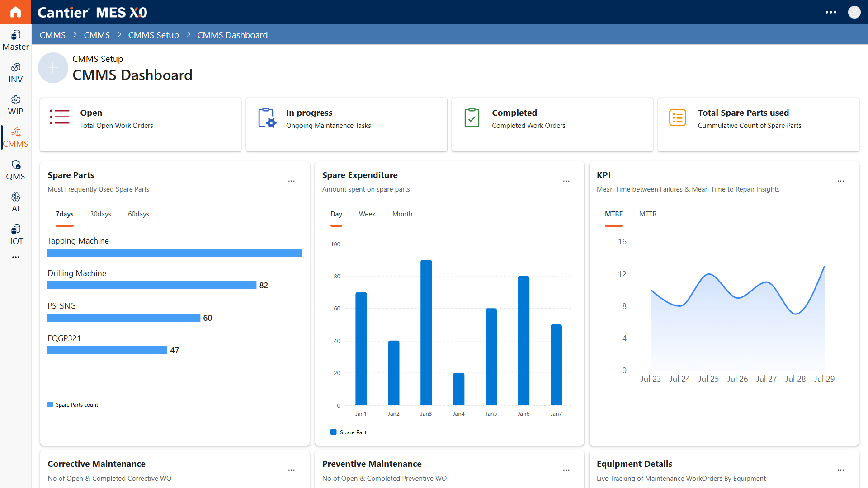
Task: Open Spare Expenditure card options menu
Action: click(566, 181)
